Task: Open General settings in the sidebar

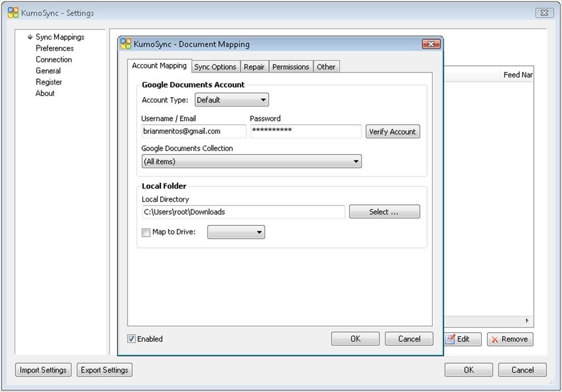Action: [x=48, y=71]
